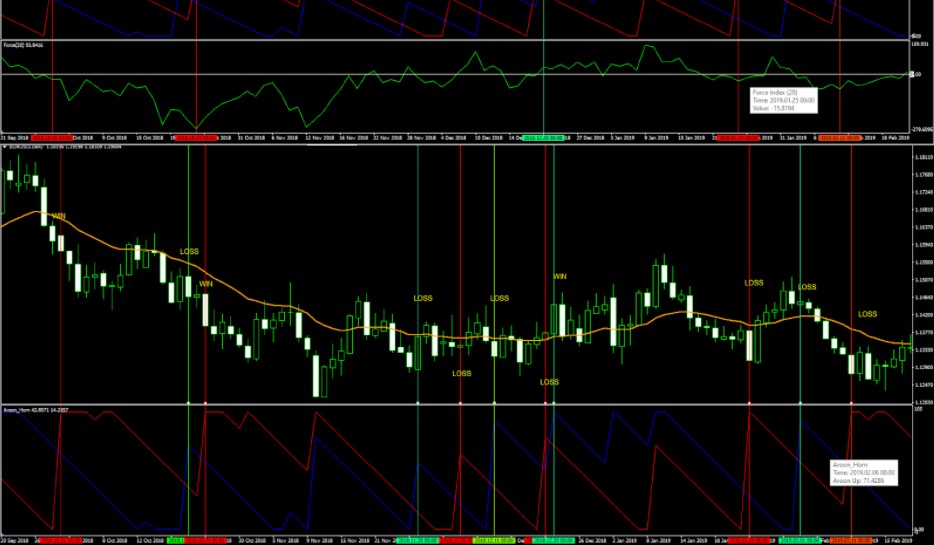
Task: Click price level 1.14200 on the scale
Action: point(923,314)
